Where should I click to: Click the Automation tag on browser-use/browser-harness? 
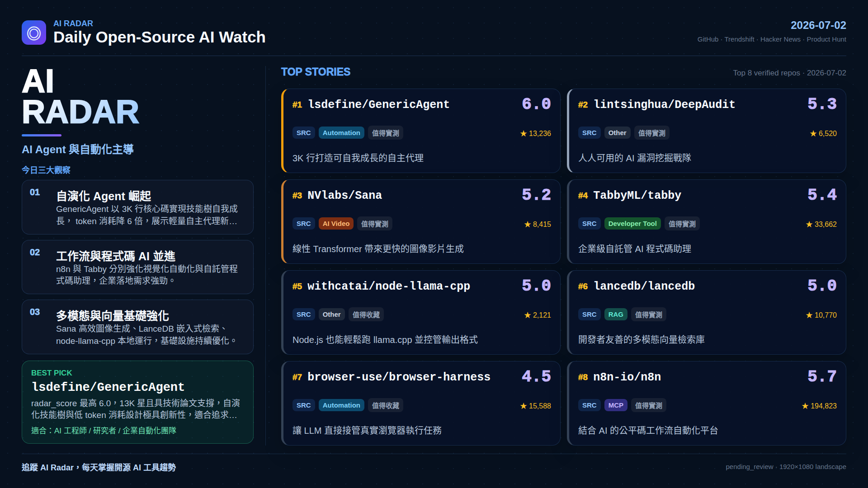click(341, 405)
